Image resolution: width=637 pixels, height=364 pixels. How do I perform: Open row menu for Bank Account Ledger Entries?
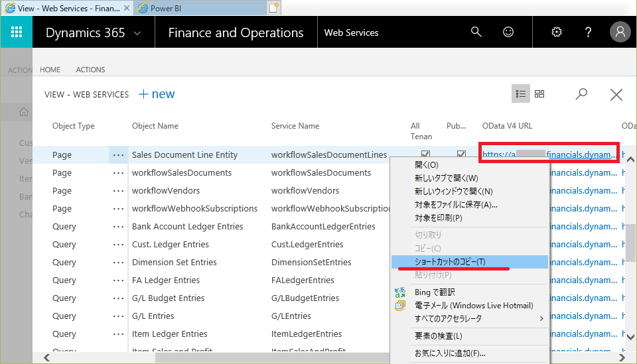118,227
